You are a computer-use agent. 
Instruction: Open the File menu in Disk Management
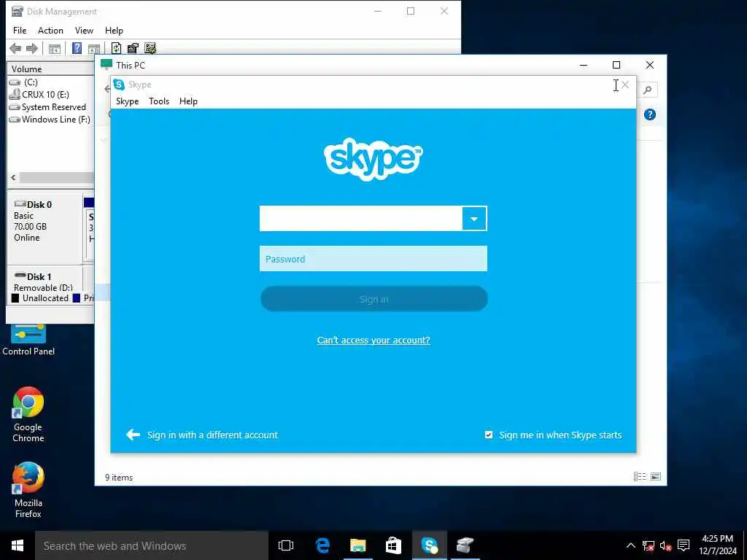(x=20, y=31)
